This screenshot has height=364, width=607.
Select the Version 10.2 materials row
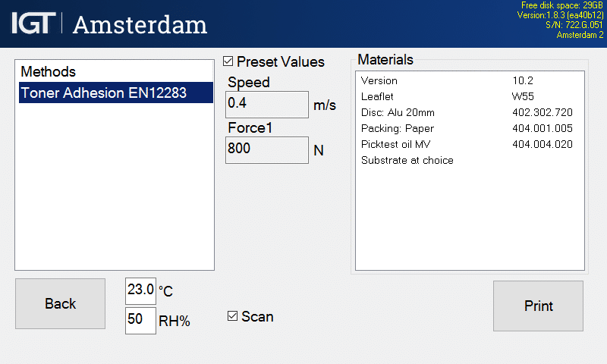click(469, 80)
